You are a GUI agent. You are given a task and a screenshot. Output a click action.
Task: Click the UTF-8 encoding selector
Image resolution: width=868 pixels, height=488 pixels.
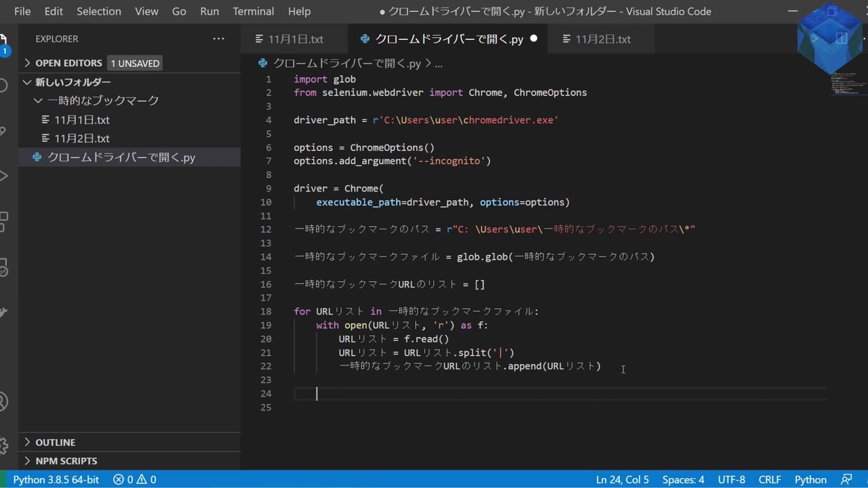pos(731,479)
